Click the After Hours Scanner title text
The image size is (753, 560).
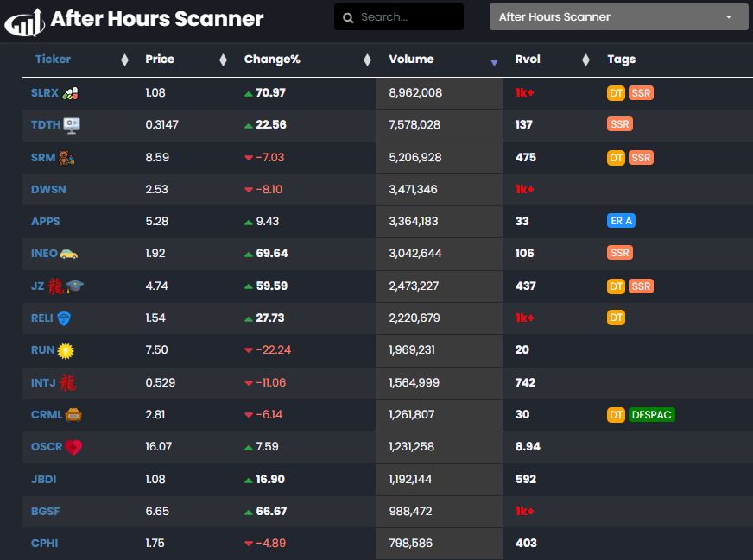(157, 19)
